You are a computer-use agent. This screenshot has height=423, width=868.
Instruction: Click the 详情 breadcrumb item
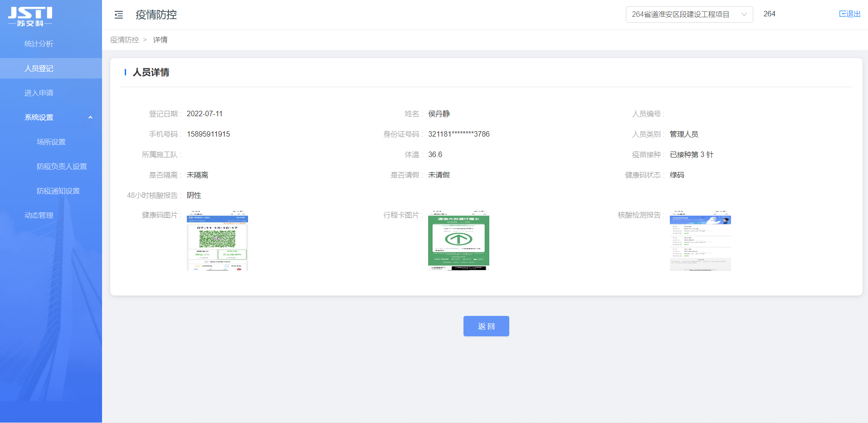click(x=160, y=40)
